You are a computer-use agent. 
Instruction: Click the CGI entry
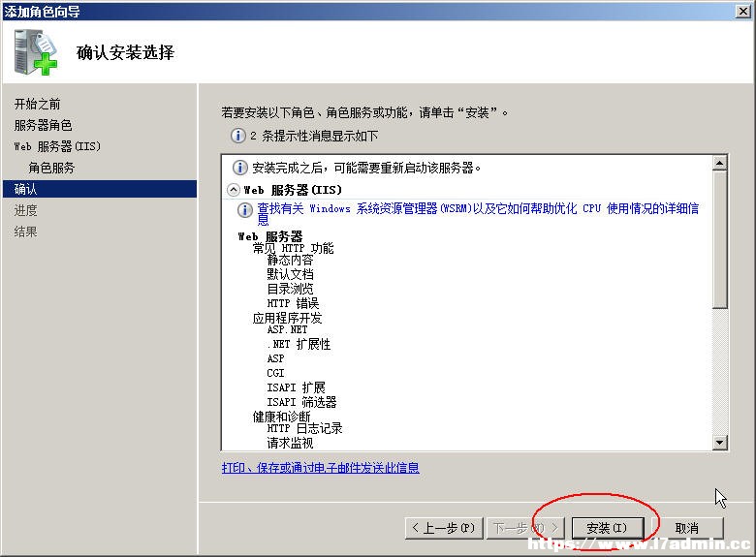coord(275,373)
